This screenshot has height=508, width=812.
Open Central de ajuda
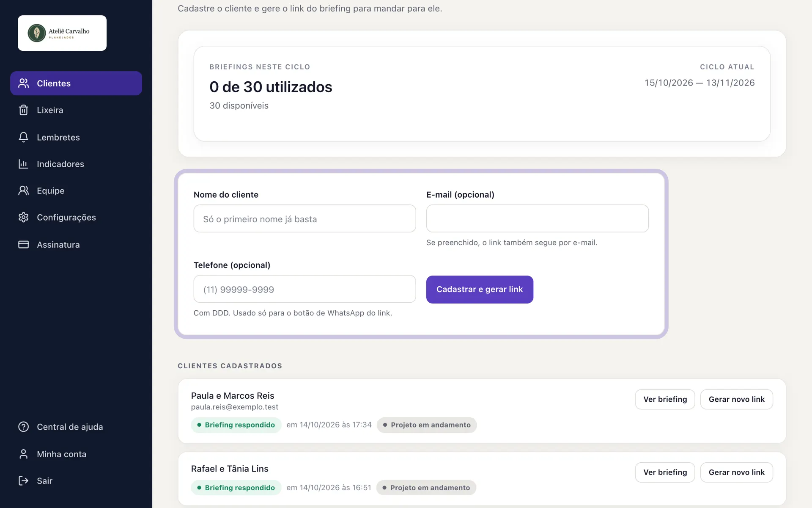coord(76,427)
